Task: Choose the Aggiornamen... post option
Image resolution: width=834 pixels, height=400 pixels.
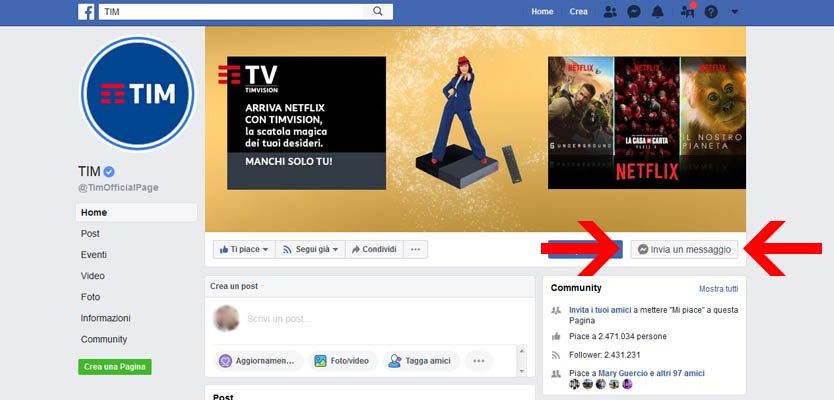Action: point(257,361)
